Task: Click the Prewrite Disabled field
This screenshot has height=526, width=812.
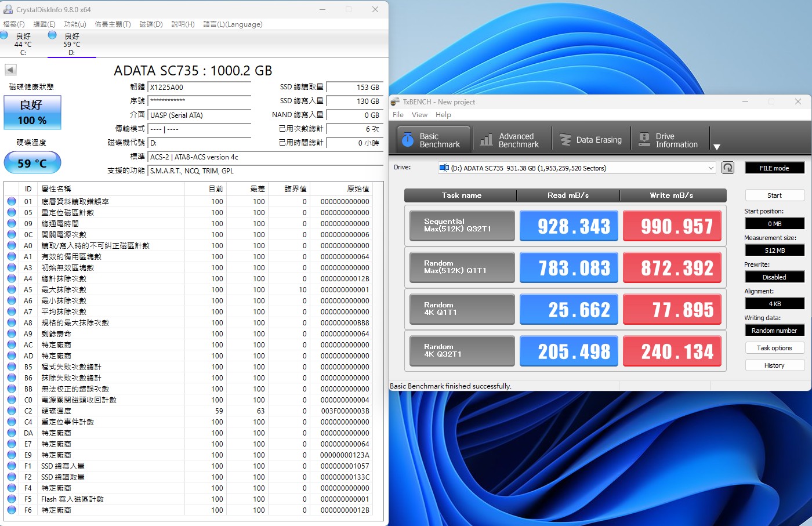Action: pyautogui.click(x=774, y=277)
